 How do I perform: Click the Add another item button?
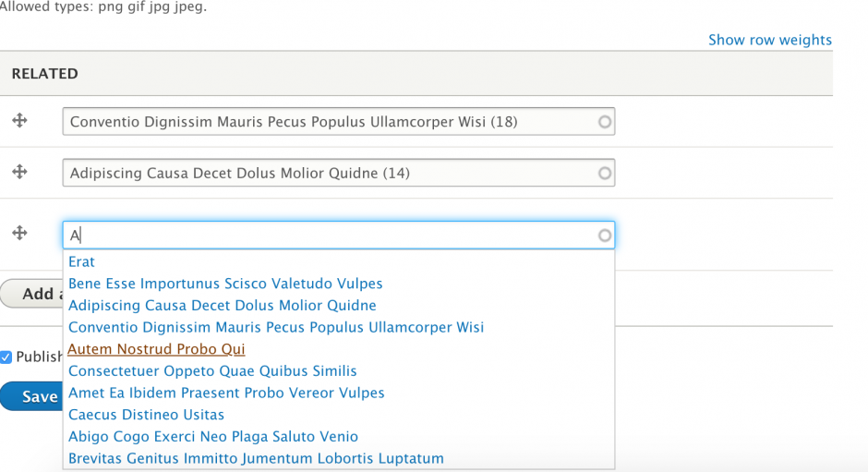32,294
